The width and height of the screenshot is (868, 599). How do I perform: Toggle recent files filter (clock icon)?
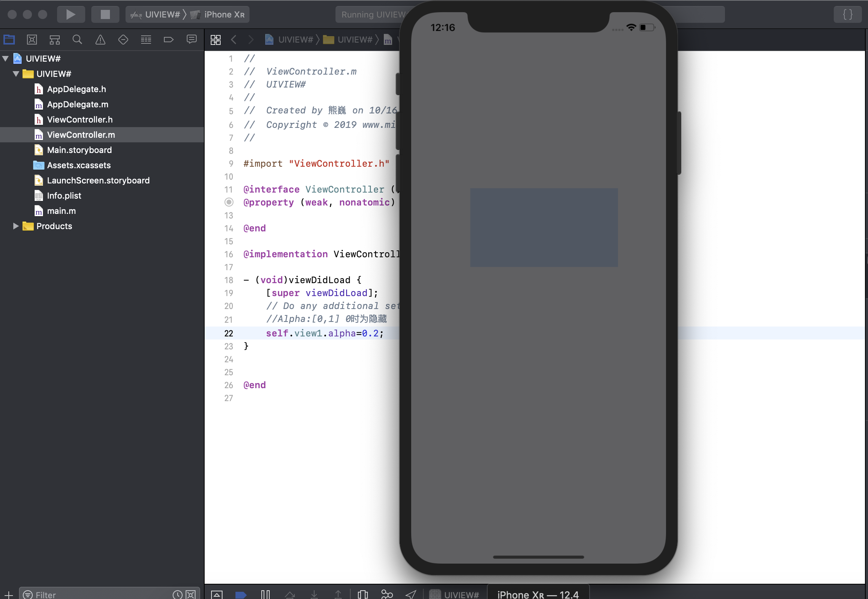point(178,594)
